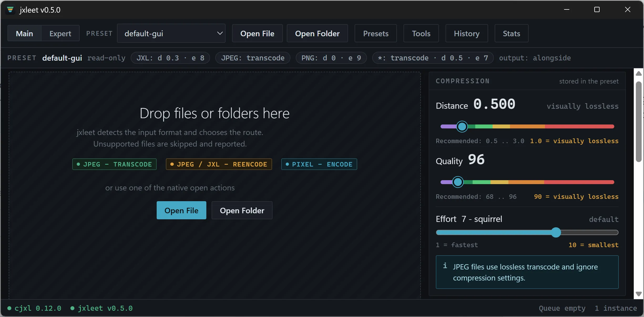Click the vertical scrollbar thumb
Image resolution: width=644 pixels, height=317 pixels.
[638, 122]
